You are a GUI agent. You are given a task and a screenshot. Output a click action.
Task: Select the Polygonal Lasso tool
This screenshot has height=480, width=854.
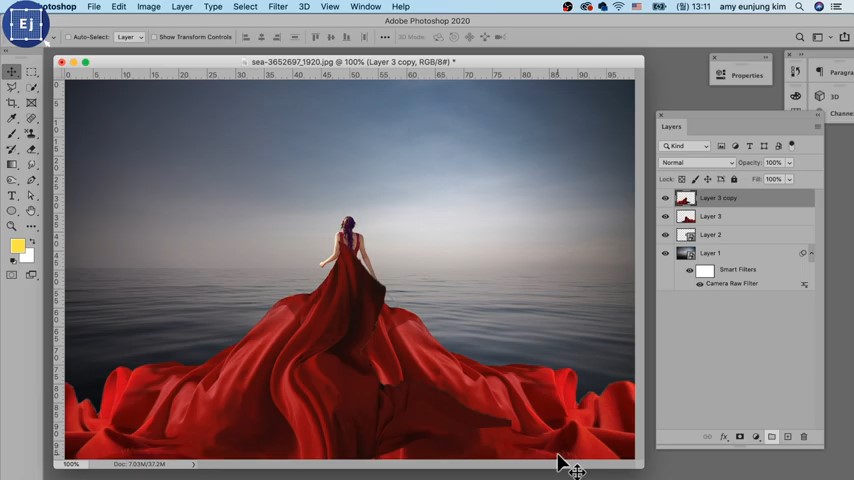(11, 87)
